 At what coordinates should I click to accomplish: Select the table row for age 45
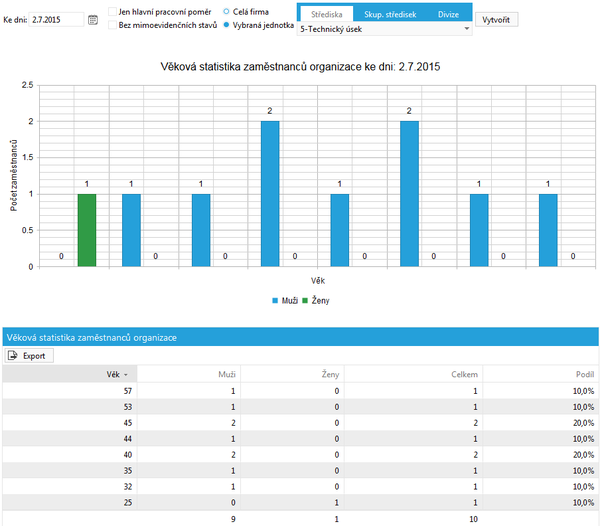click(300, 423)
